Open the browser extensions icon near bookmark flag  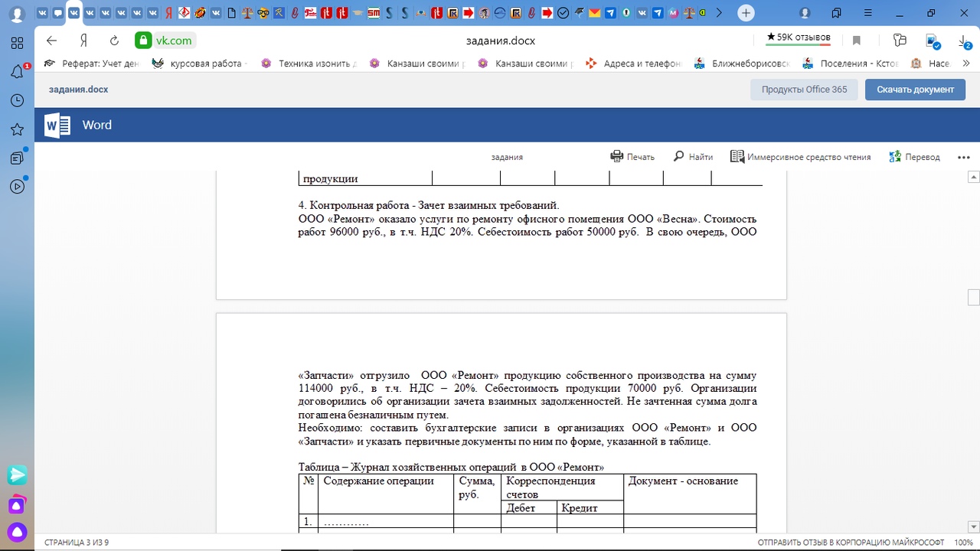click(x=900, y=41)
